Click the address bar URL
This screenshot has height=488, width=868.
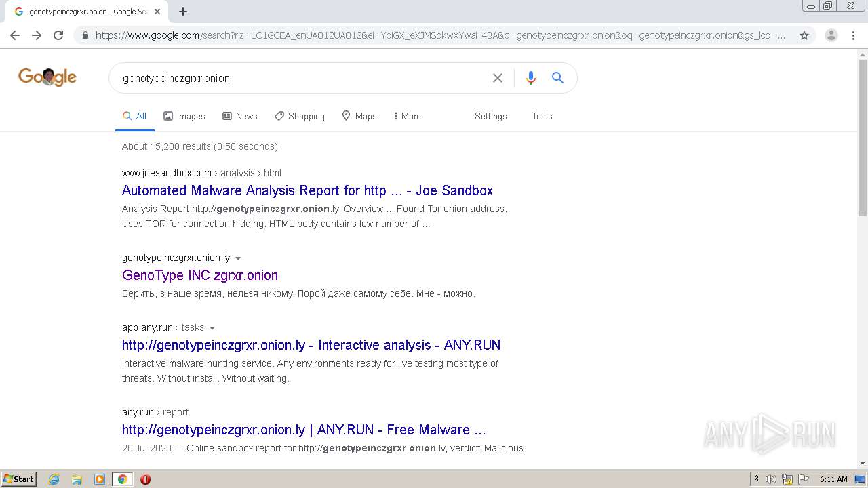click(x=441, y=35)
